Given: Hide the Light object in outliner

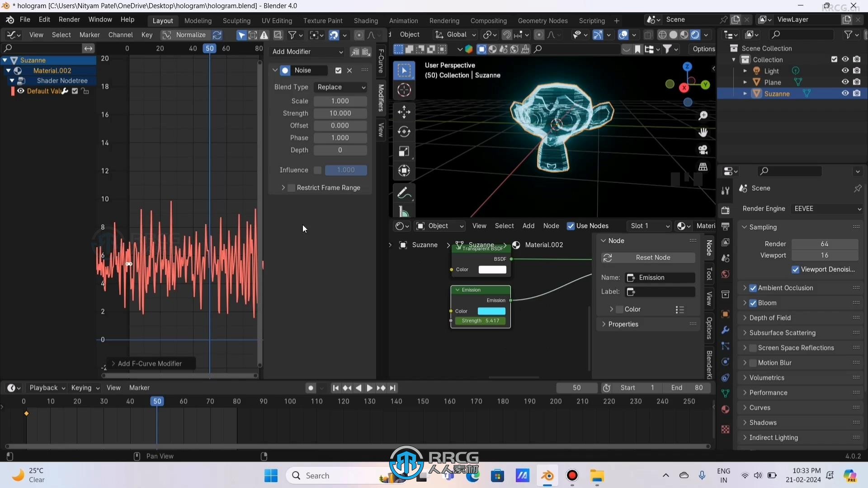Looking at the screenshot, I should point(845,70).
